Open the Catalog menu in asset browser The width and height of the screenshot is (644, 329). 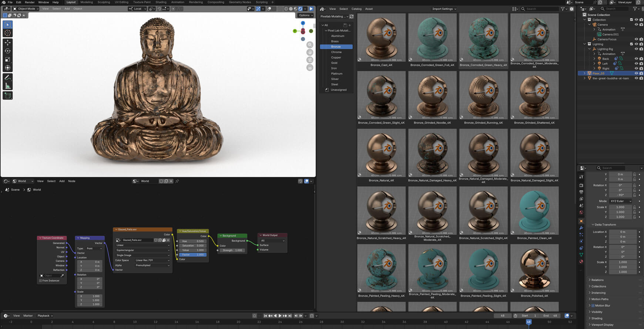[356, 9]
